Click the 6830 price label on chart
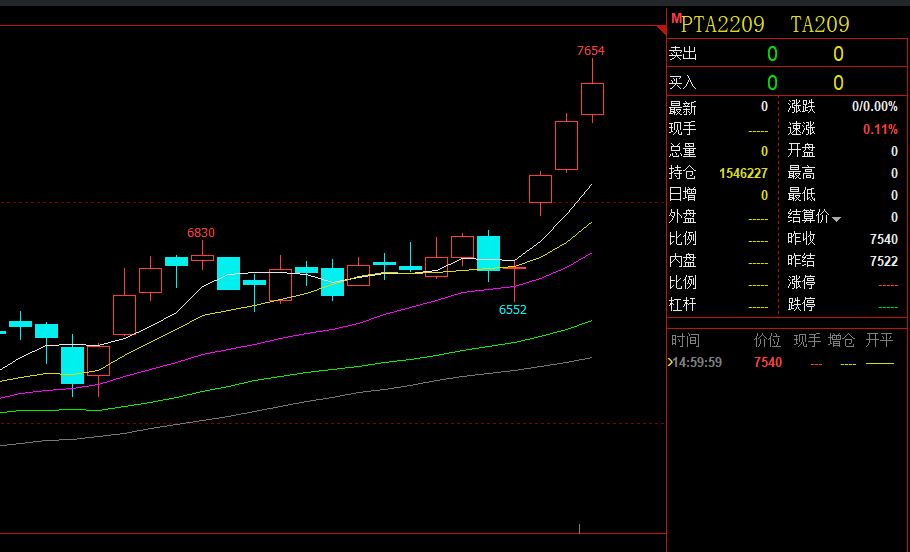 201,233
